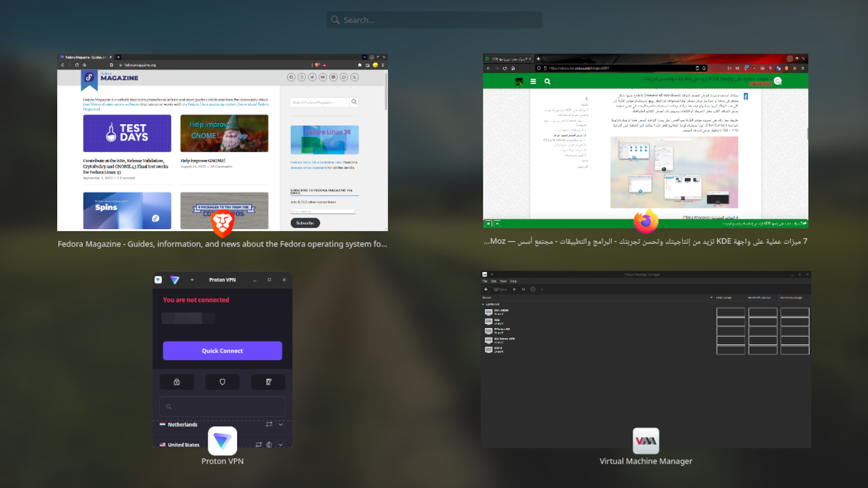Click the Subscribe button on Fedora Magazine
The height and width of the screenshot is (488, 868).
pyautogui.click(x=305, y=223)
